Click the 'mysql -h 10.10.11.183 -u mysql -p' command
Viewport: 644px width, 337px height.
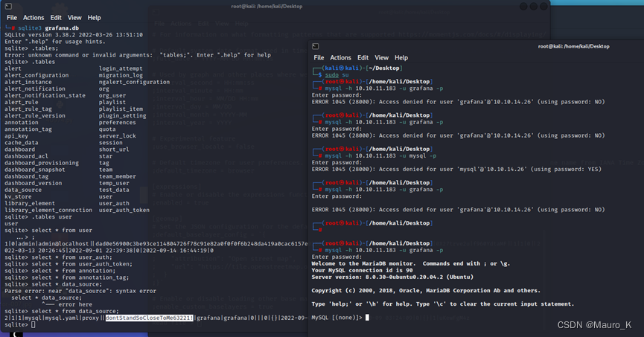(380, 156)
